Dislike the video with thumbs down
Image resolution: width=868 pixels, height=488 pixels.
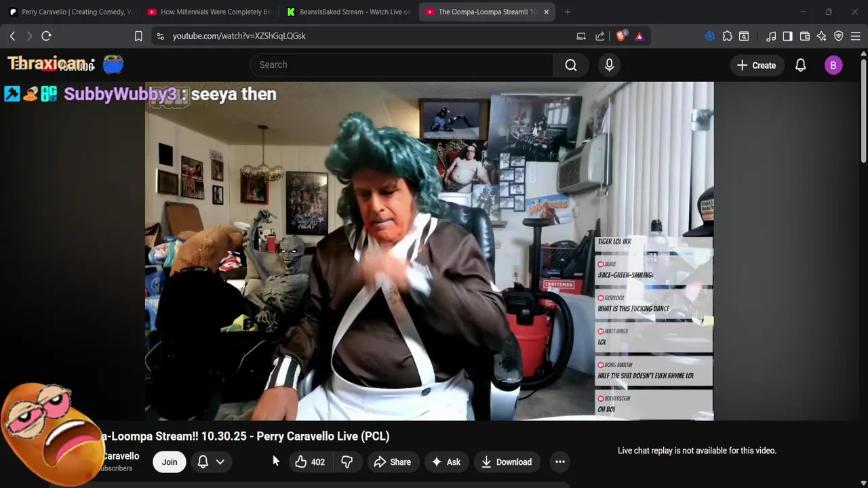point(347,462)
